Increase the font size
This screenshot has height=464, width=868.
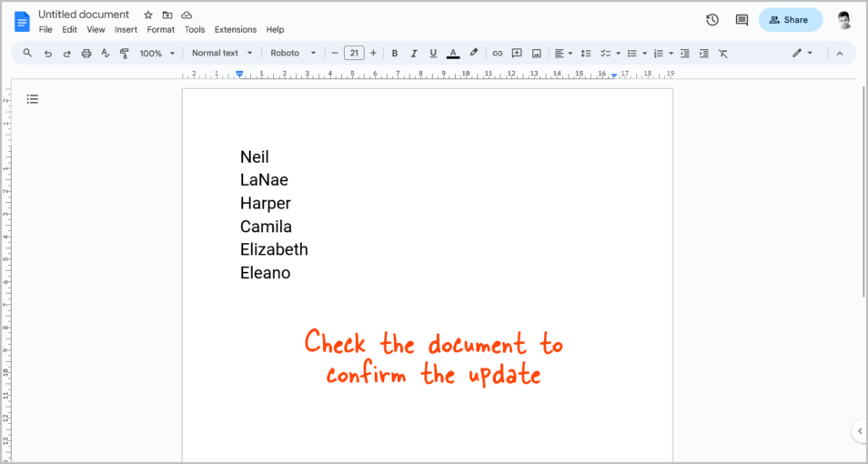[x=373, y=53]
